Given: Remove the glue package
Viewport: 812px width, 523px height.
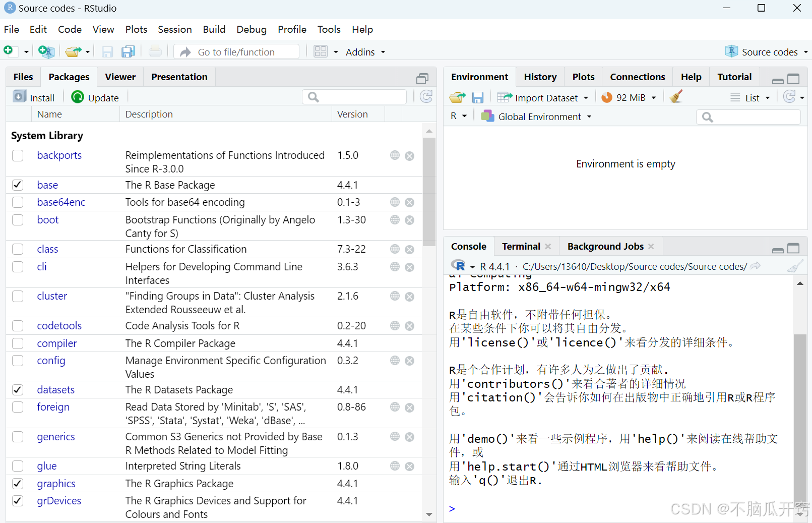Looking at the screenshot, I should (410, 467).
